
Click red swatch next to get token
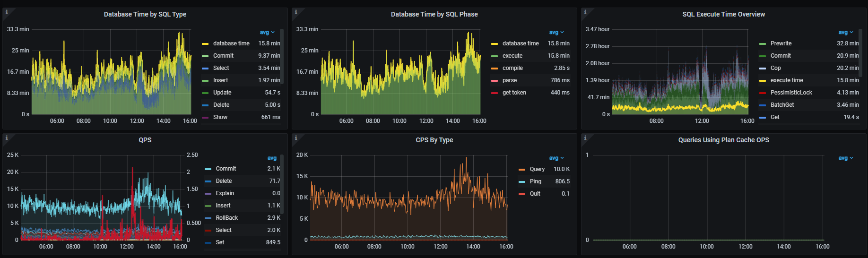tap(494, 93)
